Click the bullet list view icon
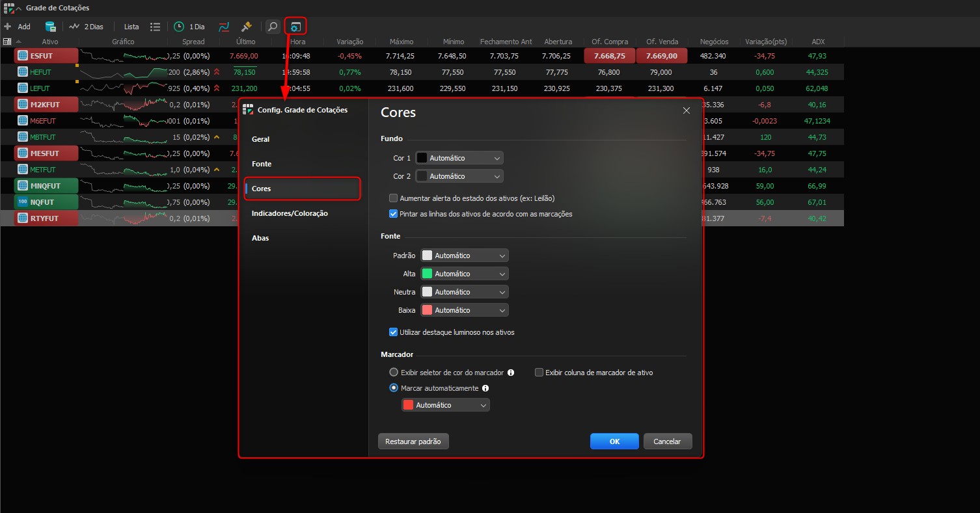This screenshot has height=513, width=980. click(x=155, y=27)
